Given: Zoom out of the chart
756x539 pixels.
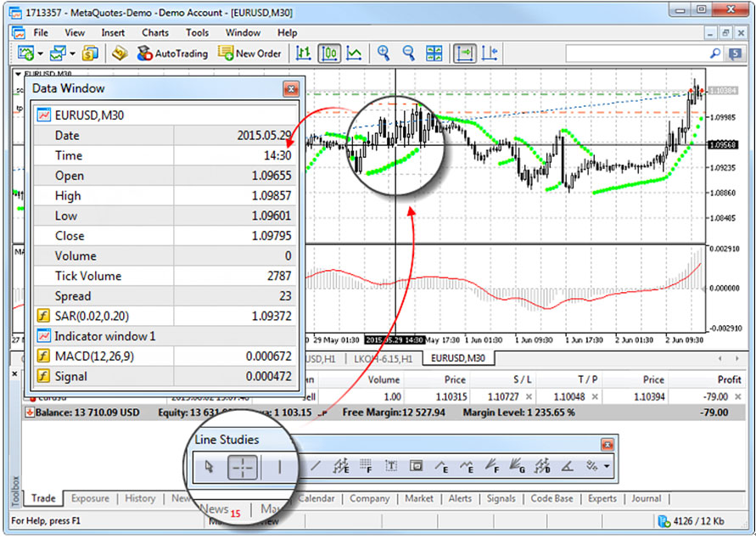Looking at the screenshot, I should (408, 53).
